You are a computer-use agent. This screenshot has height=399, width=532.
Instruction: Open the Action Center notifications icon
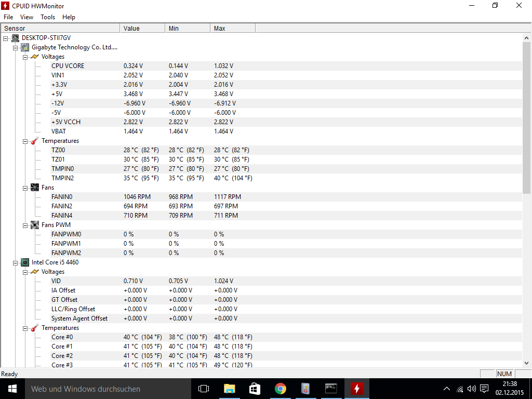485,389
